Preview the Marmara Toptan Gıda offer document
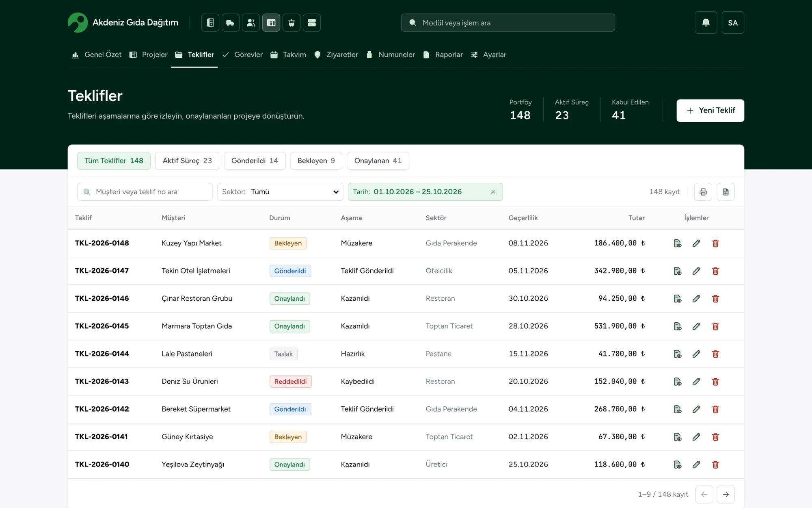 click(678, 326)
